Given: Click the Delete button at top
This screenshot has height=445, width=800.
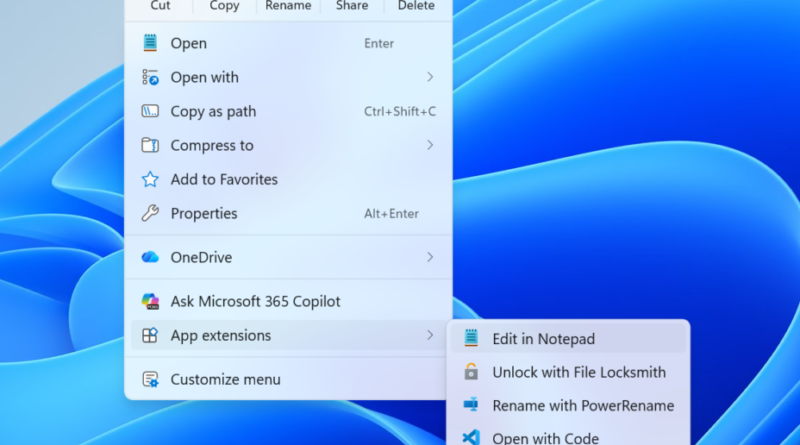Looking at the screenshot, I should [416, 6].
